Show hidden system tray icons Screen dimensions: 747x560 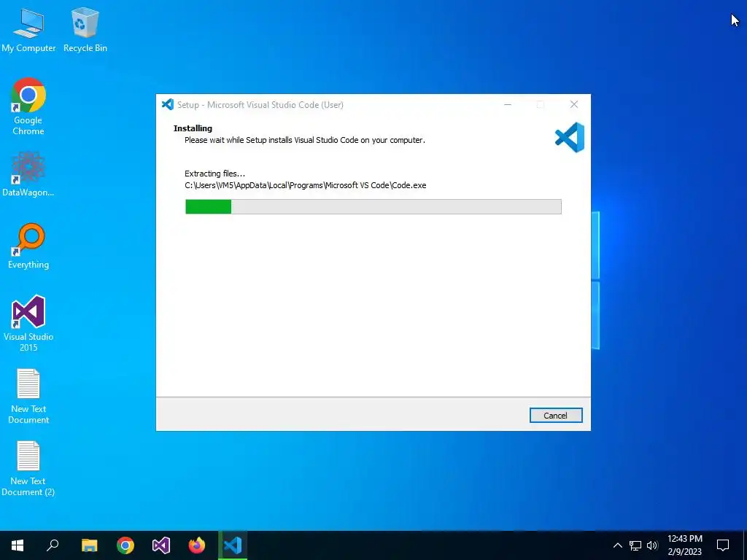617,545
